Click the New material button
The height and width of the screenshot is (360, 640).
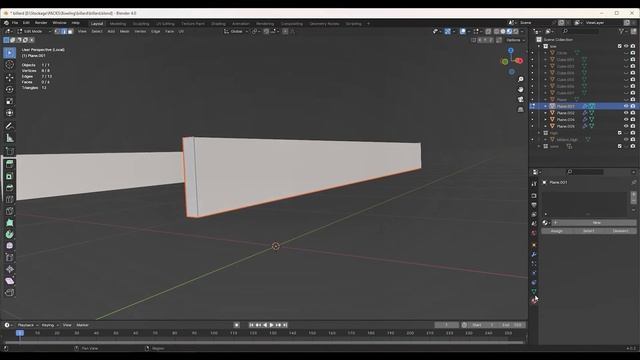(595, 223)
